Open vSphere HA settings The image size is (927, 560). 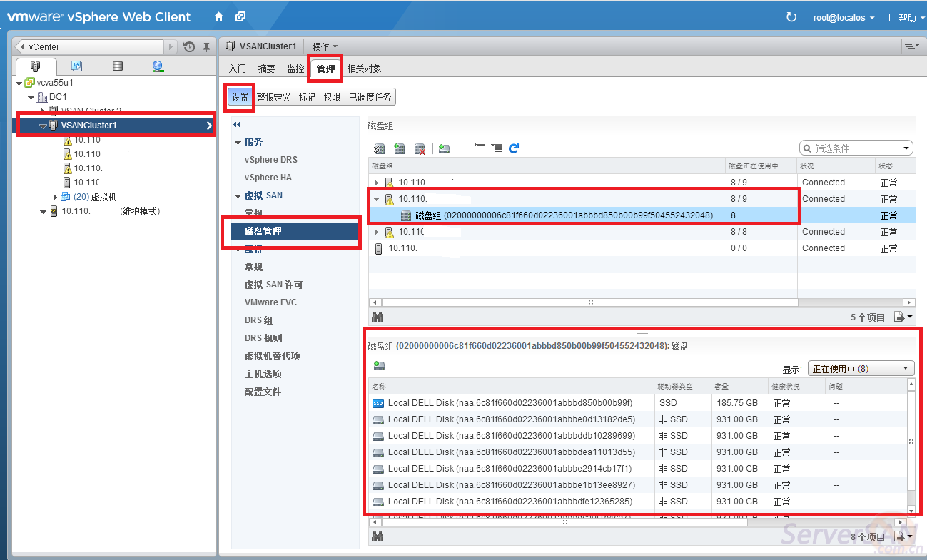(x=268, y=178)
